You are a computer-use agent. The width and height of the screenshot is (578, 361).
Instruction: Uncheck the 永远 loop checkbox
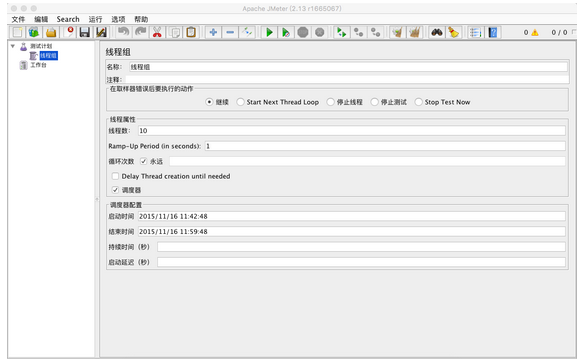[144, 161]
